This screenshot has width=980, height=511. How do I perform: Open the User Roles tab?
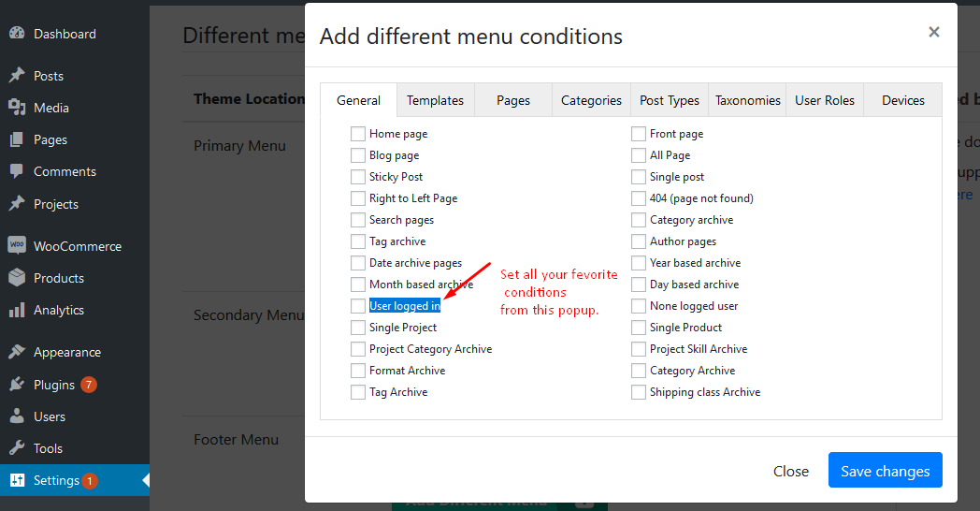click(825, 100)
